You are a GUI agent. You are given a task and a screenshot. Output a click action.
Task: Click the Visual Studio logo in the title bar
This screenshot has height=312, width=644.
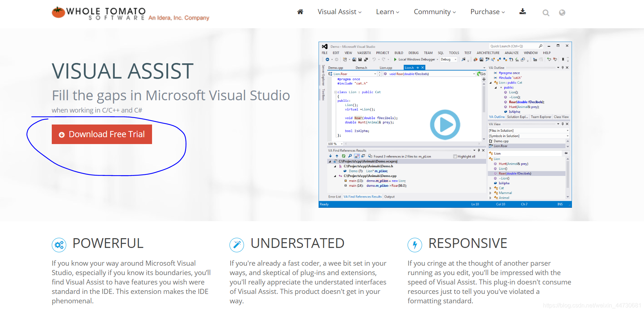click(x=325, y=46)
